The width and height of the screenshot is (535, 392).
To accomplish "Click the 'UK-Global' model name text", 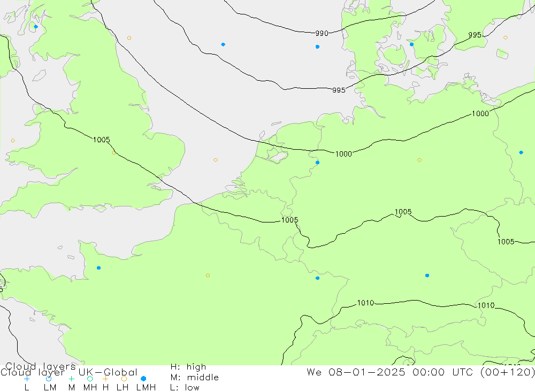I will 108,372.
